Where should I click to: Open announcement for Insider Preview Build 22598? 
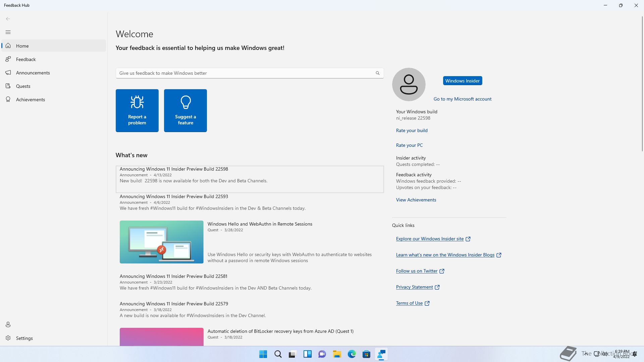click(250, 179)
